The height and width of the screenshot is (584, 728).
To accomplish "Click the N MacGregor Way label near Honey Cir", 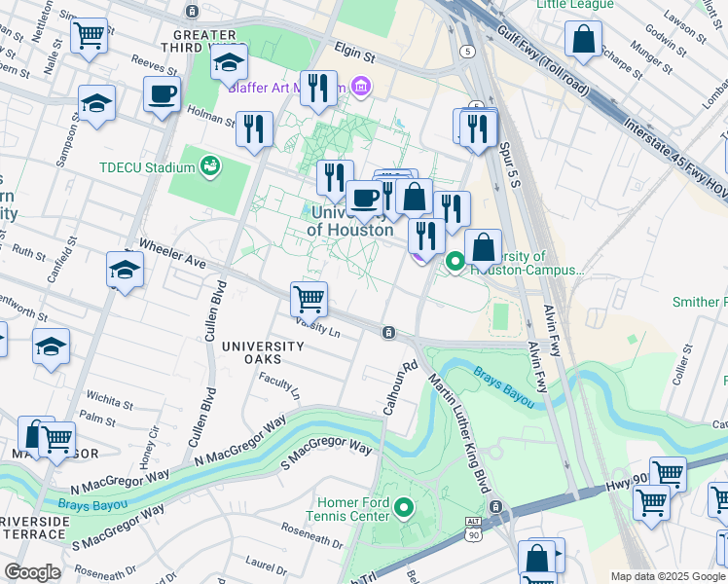I will (x=121, y=482).
